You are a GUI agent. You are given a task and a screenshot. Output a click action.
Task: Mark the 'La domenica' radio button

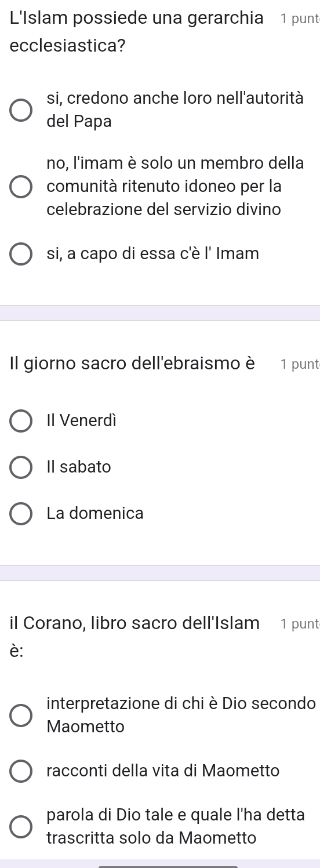coord(21,514)
